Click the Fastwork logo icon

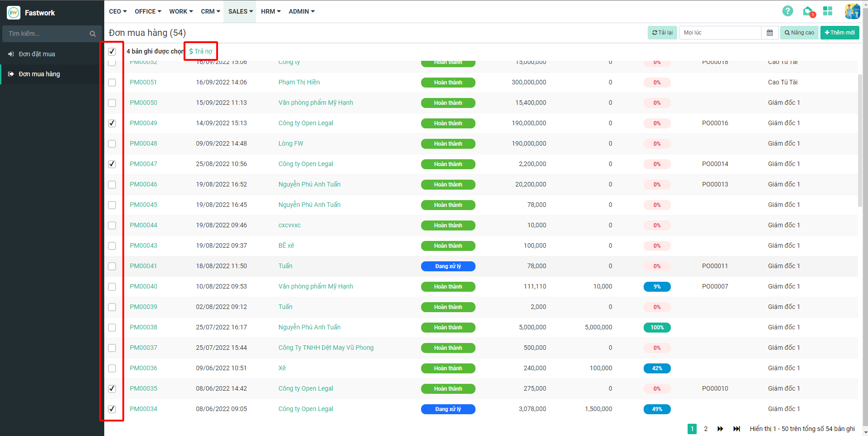(14, 13)
